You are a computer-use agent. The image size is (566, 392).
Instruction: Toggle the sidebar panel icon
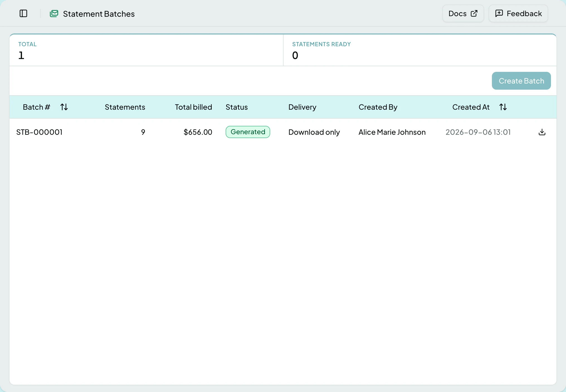pyautogui.click(x=23, y=13)
